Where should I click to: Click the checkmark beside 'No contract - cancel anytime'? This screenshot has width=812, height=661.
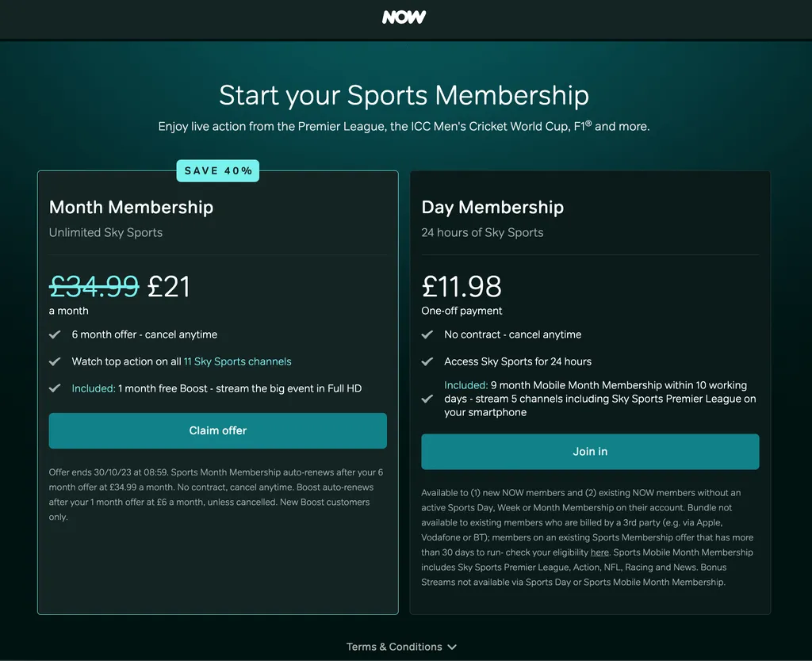(427, 334)
